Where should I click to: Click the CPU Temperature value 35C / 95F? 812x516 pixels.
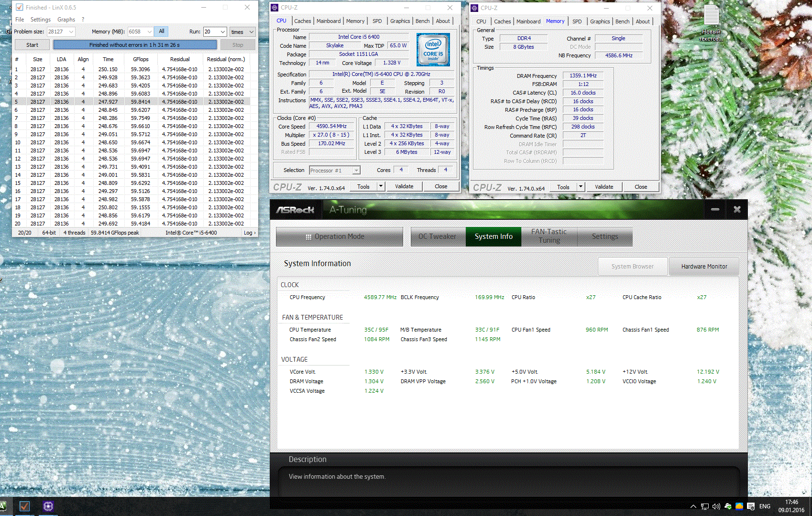click(x=376, y=330)
